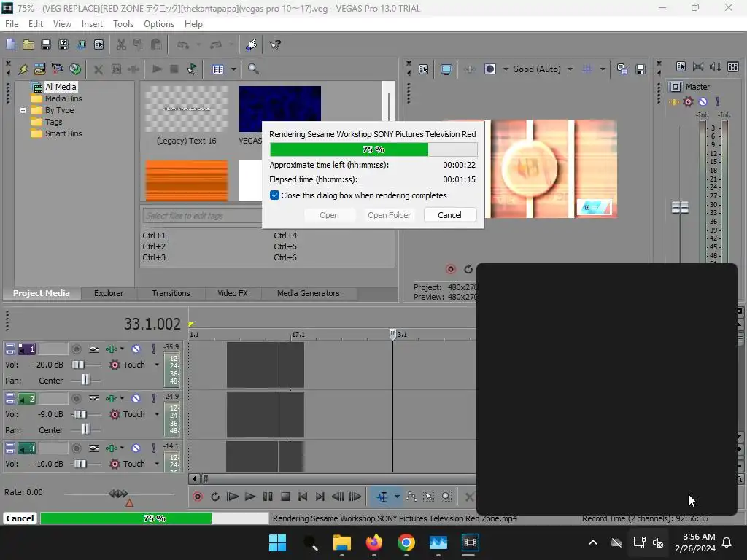Mute audio track 1
Image resolution: width=747 pixels, height=560 pixels.
(136, 349)
